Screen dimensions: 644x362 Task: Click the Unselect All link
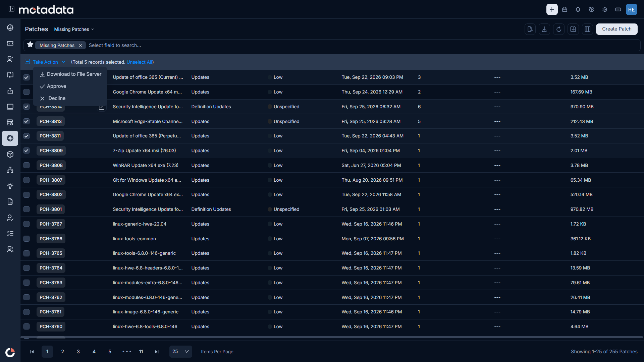(x=139, y=62)
